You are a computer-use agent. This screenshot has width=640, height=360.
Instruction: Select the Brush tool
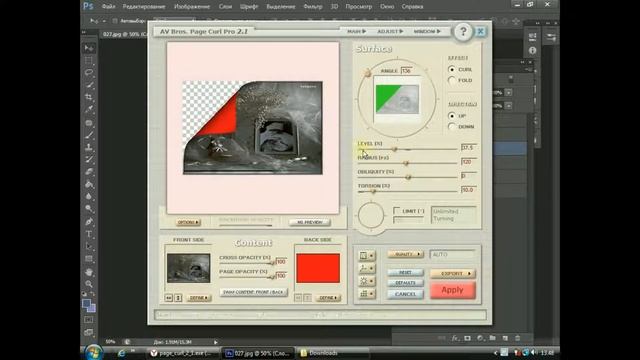pyautogui.click(x=89, y=135)
